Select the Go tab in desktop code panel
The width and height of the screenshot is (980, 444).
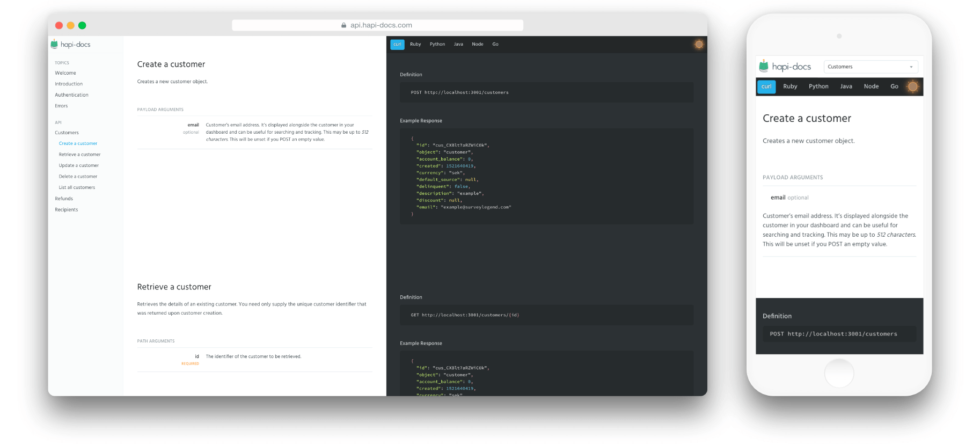tap(495, 45)
